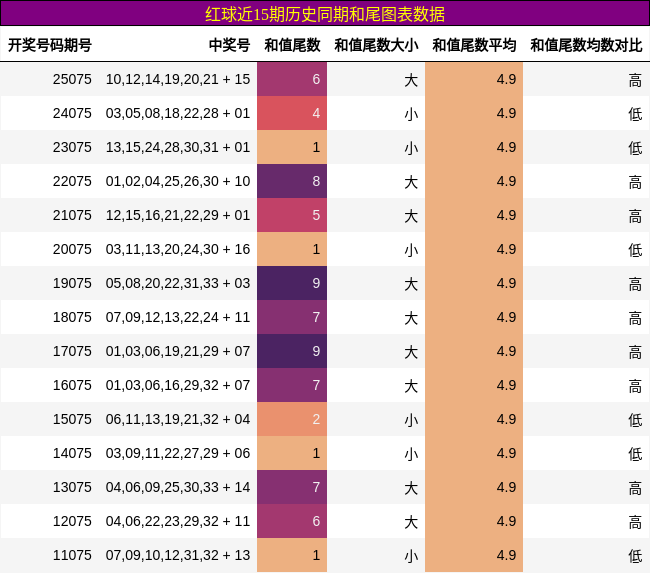This screenshot has height=573, width=650.
Task: Click 小 in row 20075
Action: pos(411,250)
